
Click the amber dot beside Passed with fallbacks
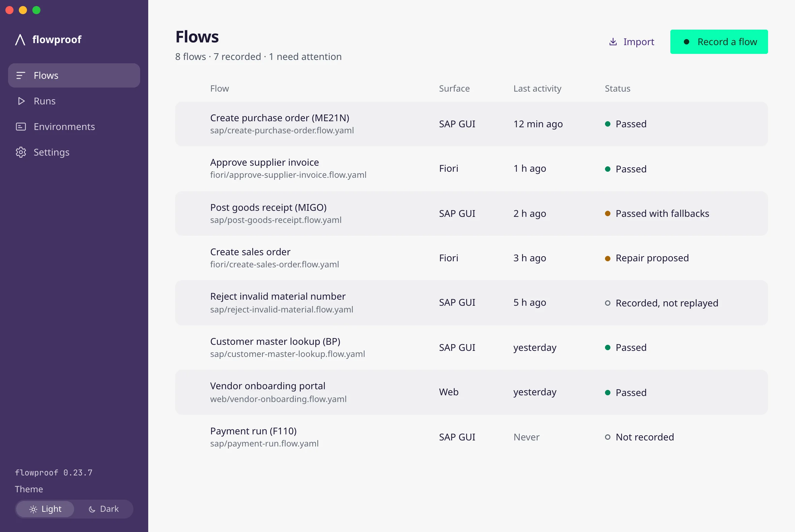[x=608, y=214]
